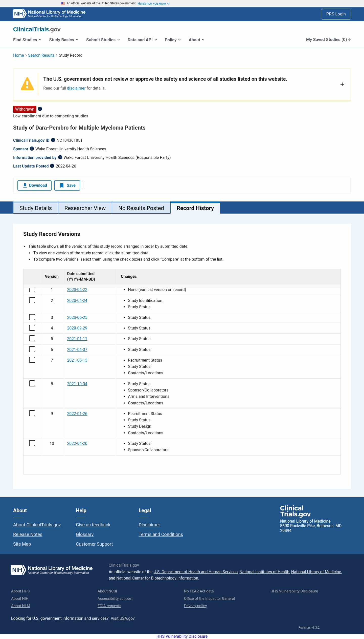The width and height of the screenshot is (364, 639).
Task: Click info icon beside Information provided by
Action: pos(60,157)
